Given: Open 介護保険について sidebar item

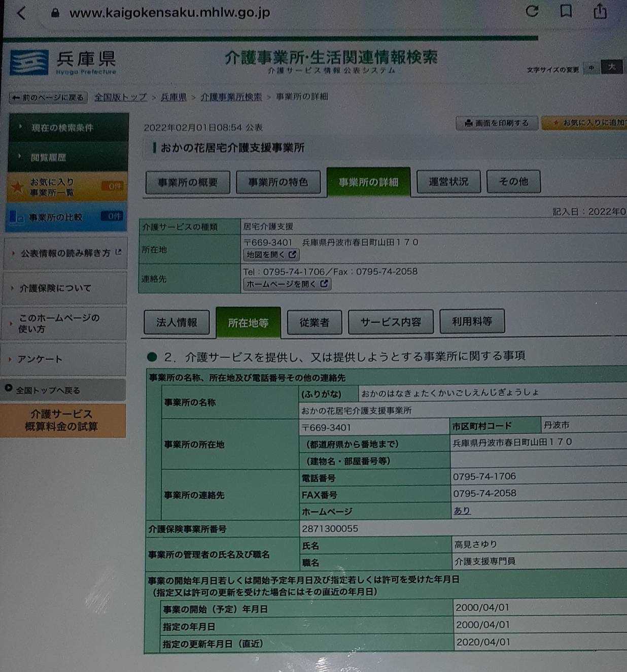Looking at the screenshot, I should point(64,288).
